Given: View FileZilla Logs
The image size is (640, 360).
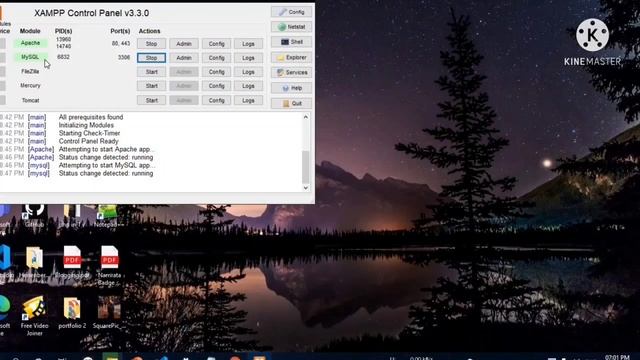Looking at the screenshot, I should click(248, 72).
